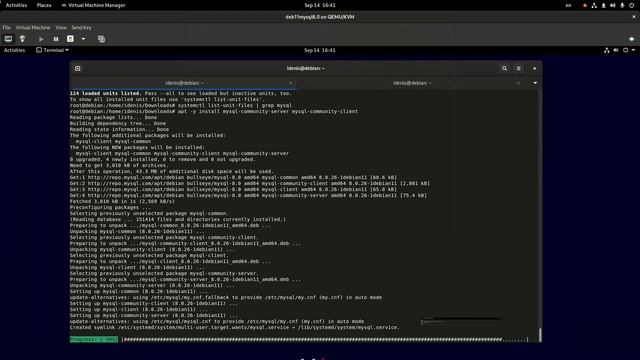
Task: Click guest volume icon
Action: tap(616, 50)
